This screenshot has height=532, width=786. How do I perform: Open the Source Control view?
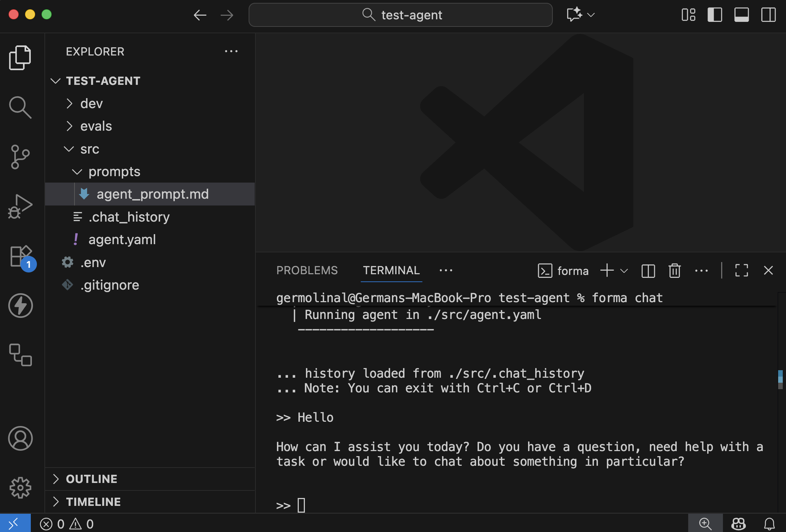point(20,157)
